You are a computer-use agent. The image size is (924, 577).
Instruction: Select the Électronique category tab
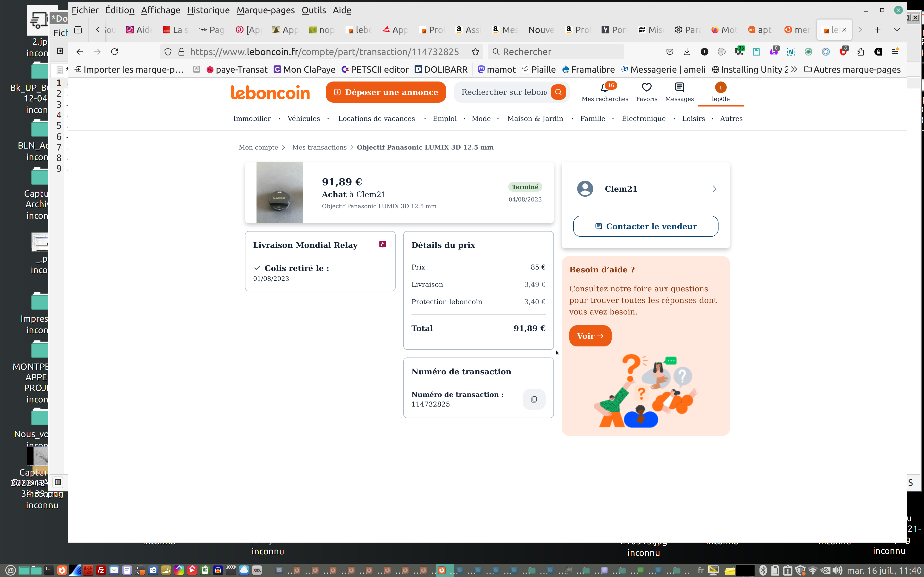click(x=643, y=119)
